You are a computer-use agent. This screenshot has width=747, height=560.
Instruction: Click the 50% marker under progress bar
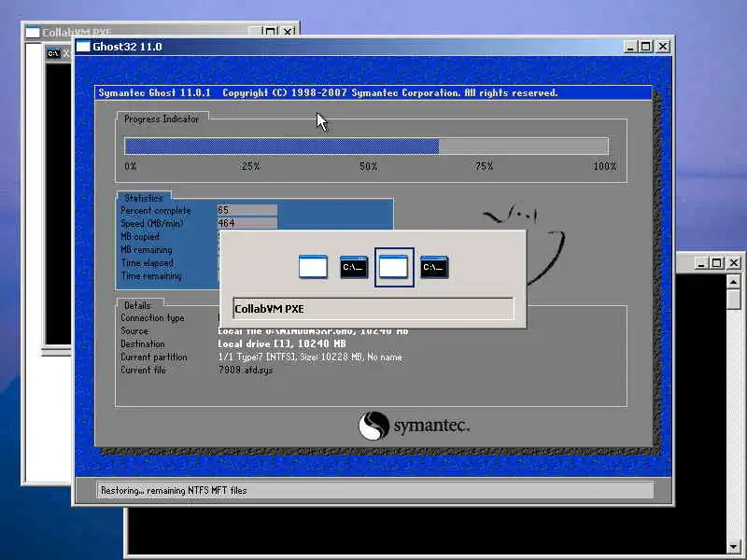(x=368, y=166)
